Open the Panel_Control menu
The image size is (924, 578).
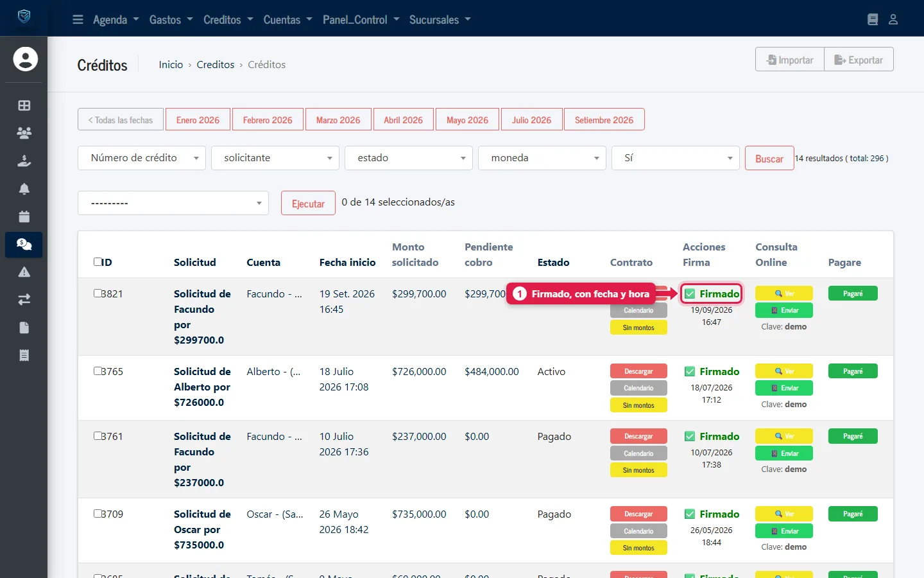click(361, 19)
